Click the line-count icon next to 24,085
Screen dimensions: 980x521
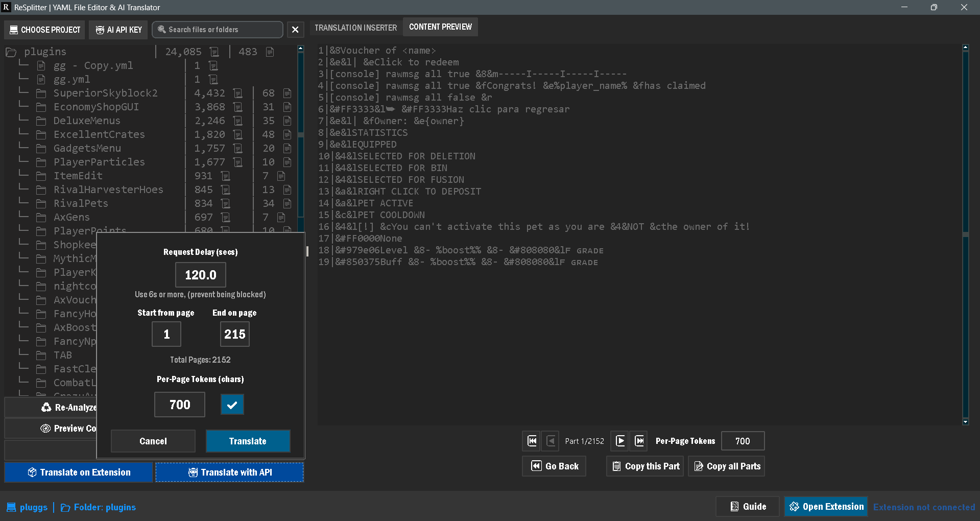(214, 52)
